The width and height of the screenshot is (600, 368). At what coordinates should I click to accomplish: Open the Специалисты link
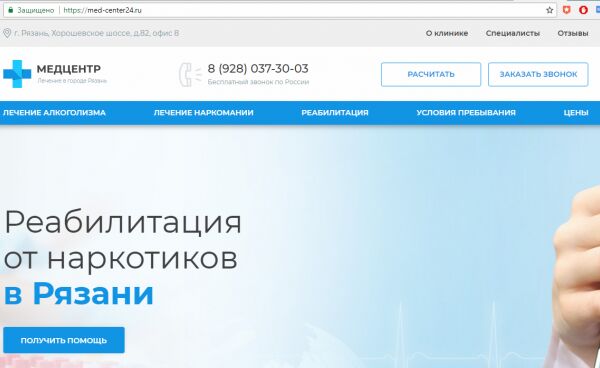(x=513, y=33)
